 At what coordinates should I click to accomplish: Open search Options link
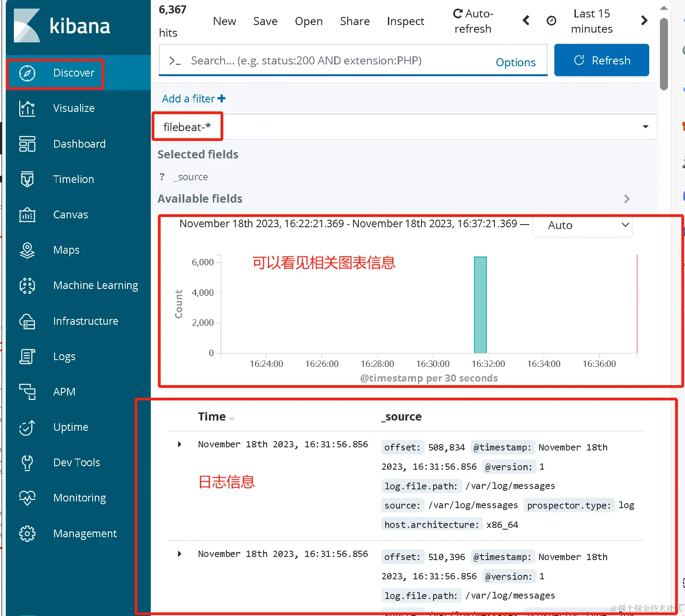515,62
